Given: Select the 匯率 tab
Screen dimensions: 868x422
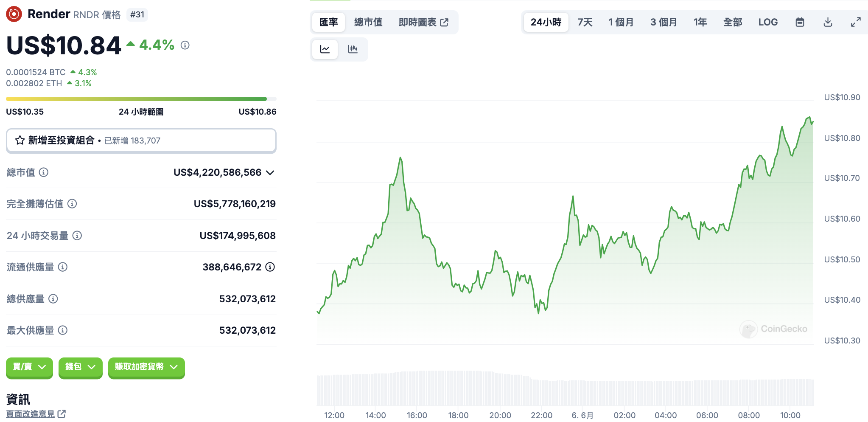Looking at the screenshot, I should (329, 22).
